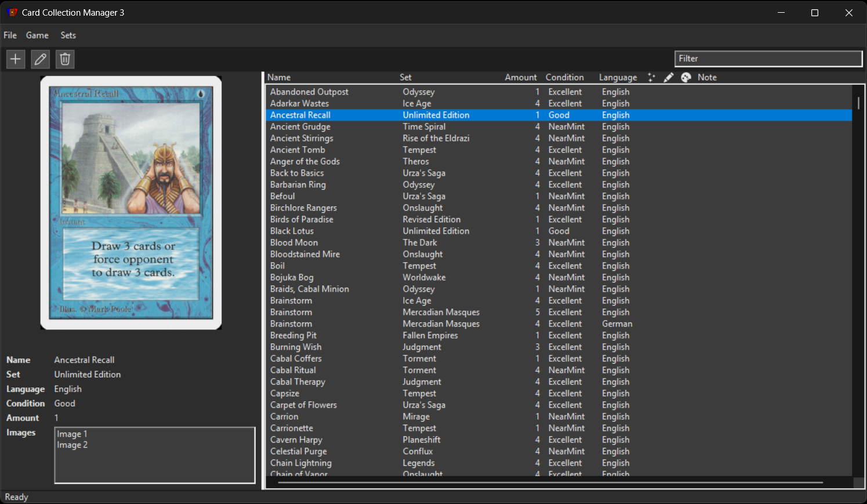Select the Barbarian Ring row
The image size is (867, 504).
[x=559, y=184]
